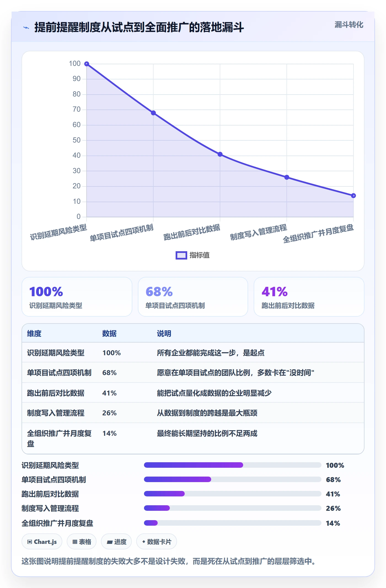Click the 制度写入管理流程 26% progress bar
Image resolution: width=386 pixels, height=588 pixels.
233,508
